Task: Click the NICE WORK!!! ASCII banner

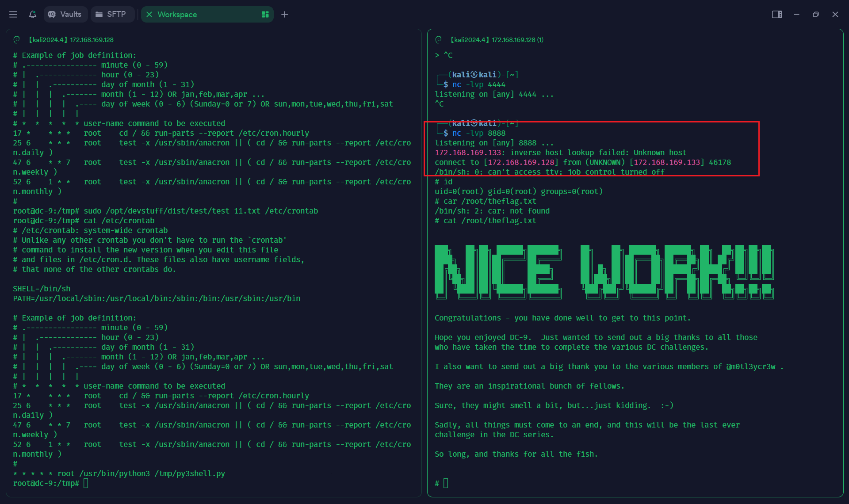Action: pos(604,272)
